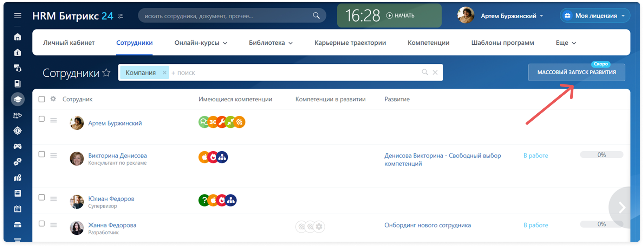
Task: Check the box for Юлиан Федоров
Action: 41,197
